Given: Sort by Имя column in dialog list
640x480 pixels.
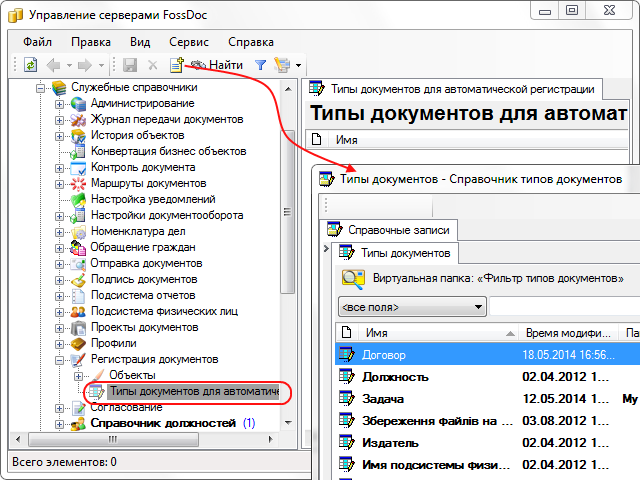Looking at the screenshot, I should 438,333.
